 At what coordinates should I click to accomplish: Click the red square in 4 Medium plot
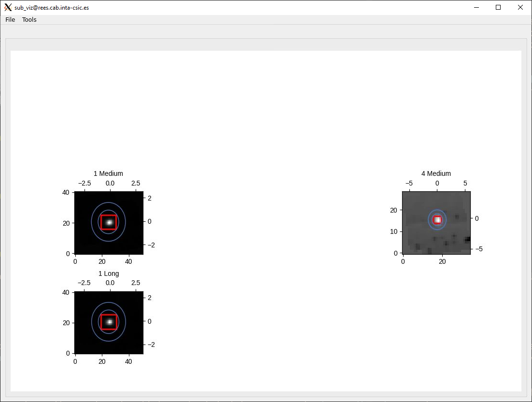[437, 220]
